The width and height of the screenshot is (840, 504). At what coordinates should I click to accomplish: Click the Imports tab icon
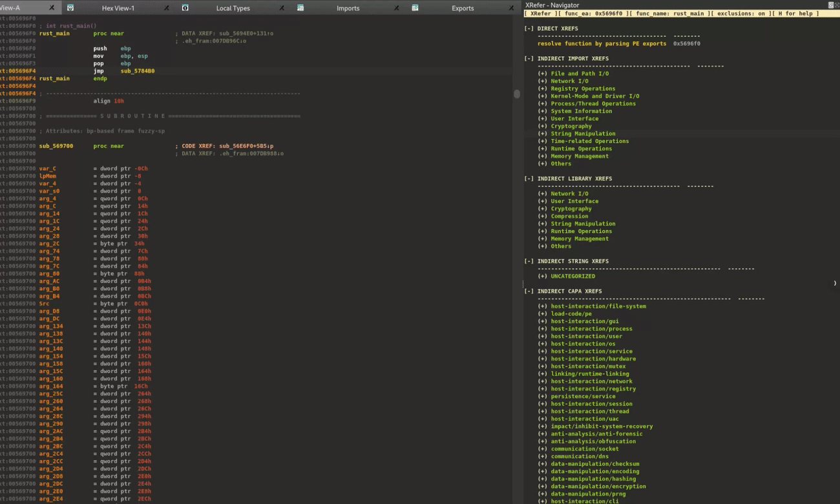click(300, 8)
